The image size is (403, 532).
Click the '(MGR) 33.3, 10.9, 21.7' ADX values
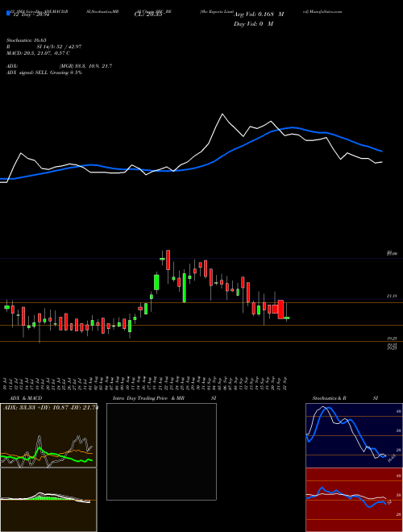[85, 66]
